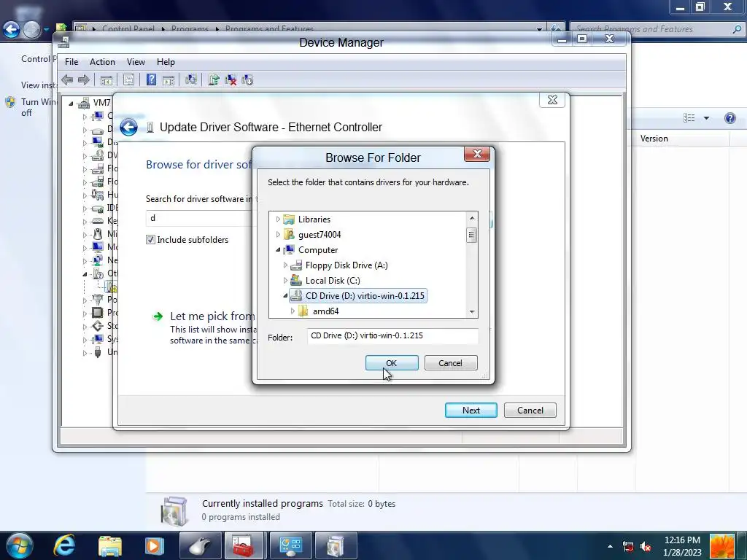Collapse Other devices node in Device Manager

click(85, 274)
